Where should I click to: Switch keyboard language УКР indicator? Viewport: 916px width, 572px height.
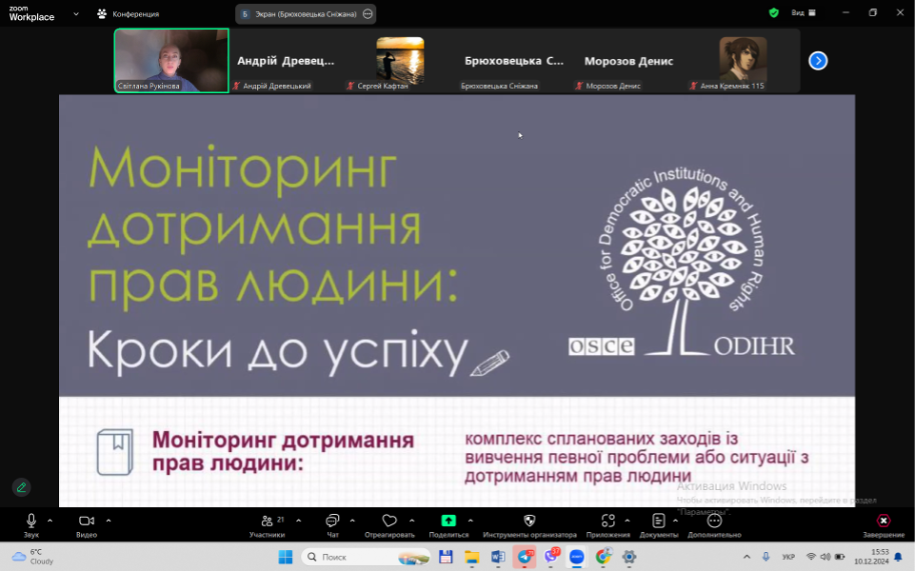(x=789, y=557)
